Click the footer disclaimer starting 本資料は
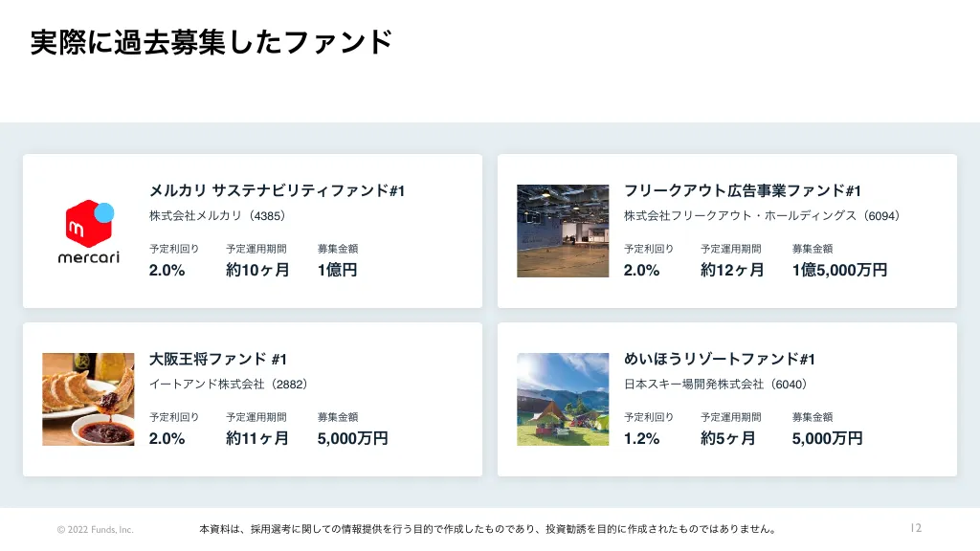This screenshot has width=980, height=551. pyautogui.click(x=489, y=529)
